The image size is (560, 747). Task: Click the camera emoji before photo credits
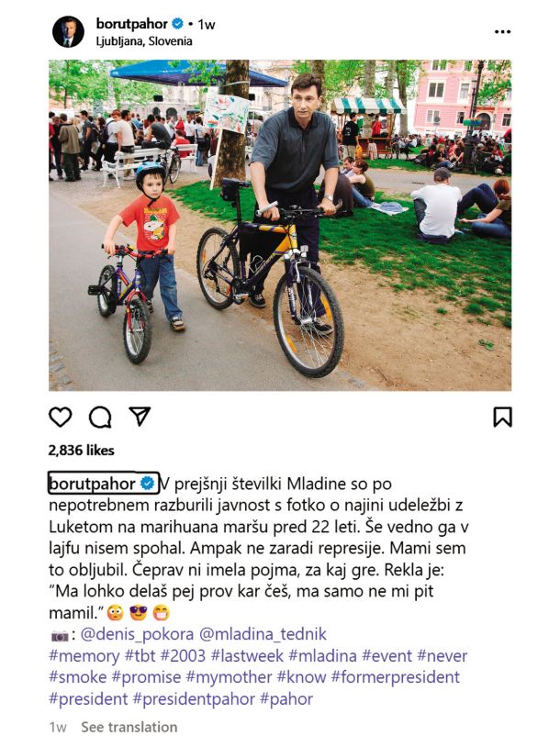pos(60,635)
